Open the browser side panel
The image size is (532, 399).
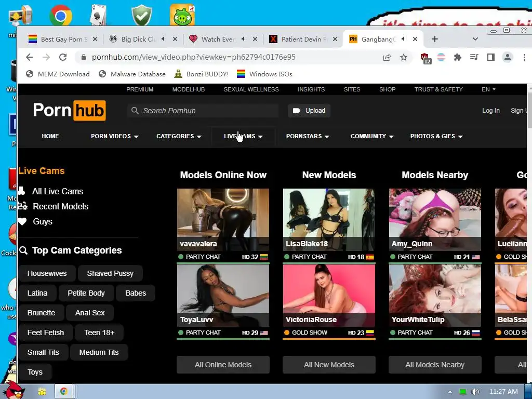(x=490, y=57)
